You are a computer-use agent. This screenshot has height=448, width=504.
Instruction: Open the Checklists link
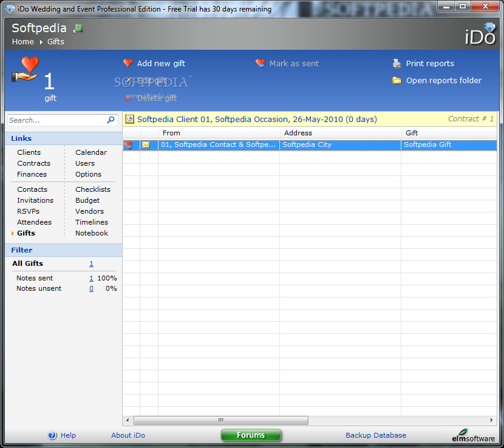[x=93, y=189]
